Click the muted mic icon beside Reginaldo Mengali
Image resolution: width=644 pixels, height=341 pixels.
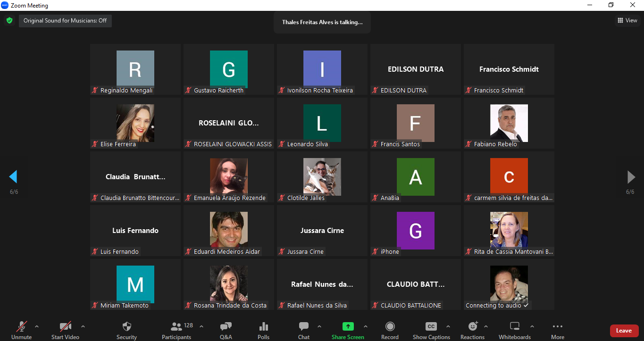(95, 91)
